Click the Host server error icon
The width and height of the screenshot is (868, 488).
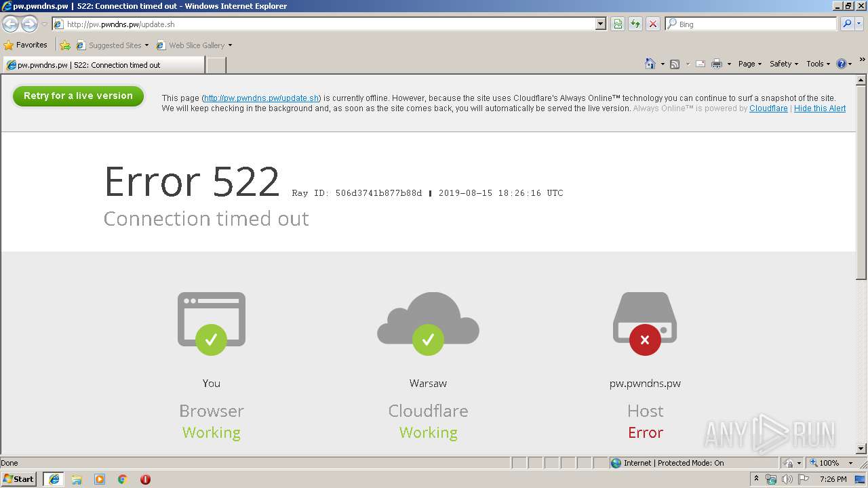point(645,323)
